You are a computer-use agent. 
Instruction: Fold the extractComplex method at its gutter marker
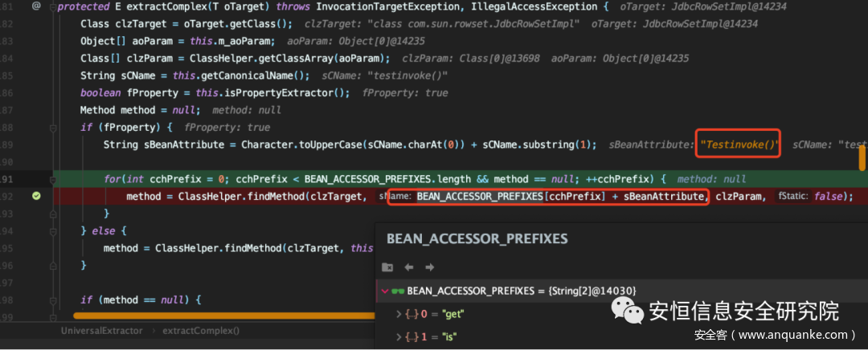(x=53, y=6)
